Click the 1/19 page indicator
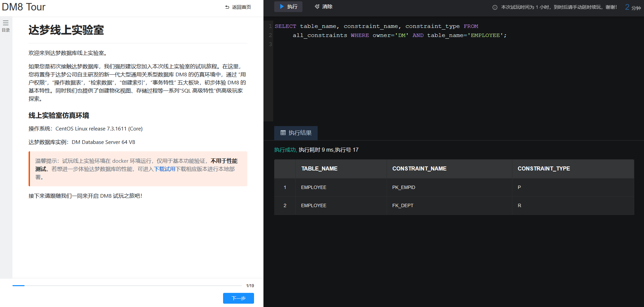The image size is (644, 307). tap(250, 285)
